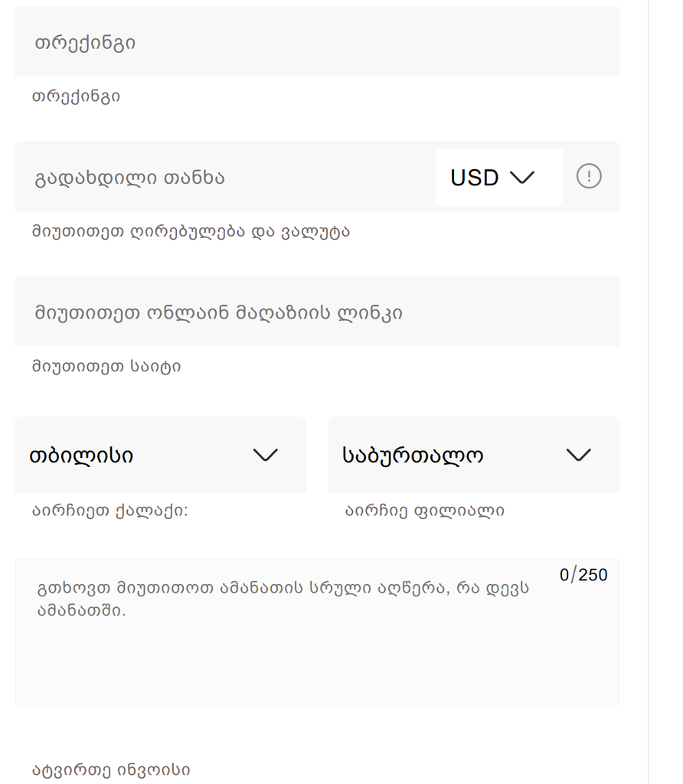This screenshot has width=683, height=784.
Task: Focus the თრექინგი tracking input field
Action: pyautogui.click(x=317, y=42)
